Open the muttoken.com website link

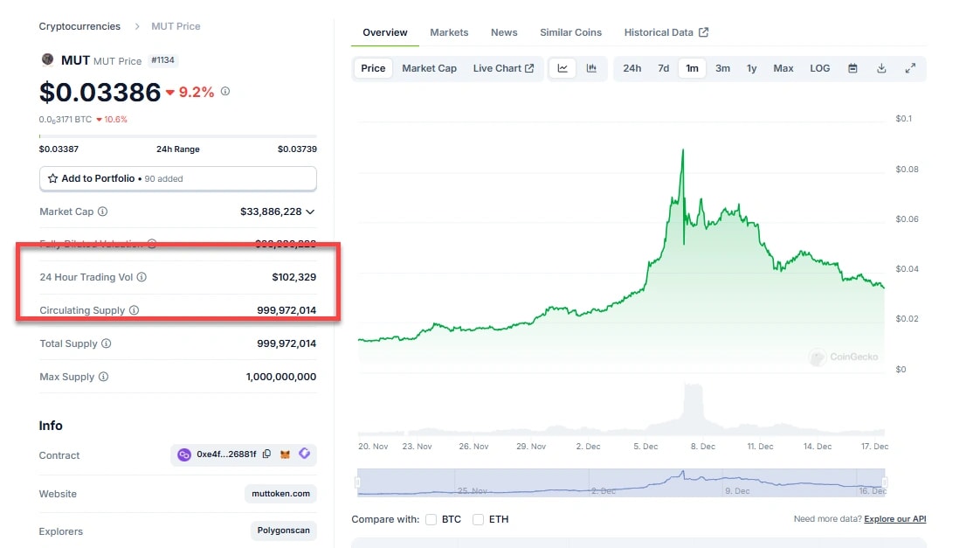coord(281,494)
